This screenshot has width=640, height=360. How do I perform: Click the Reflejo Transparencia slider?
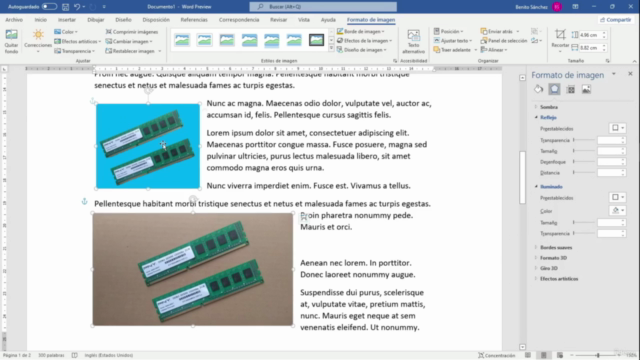(584, 140)
